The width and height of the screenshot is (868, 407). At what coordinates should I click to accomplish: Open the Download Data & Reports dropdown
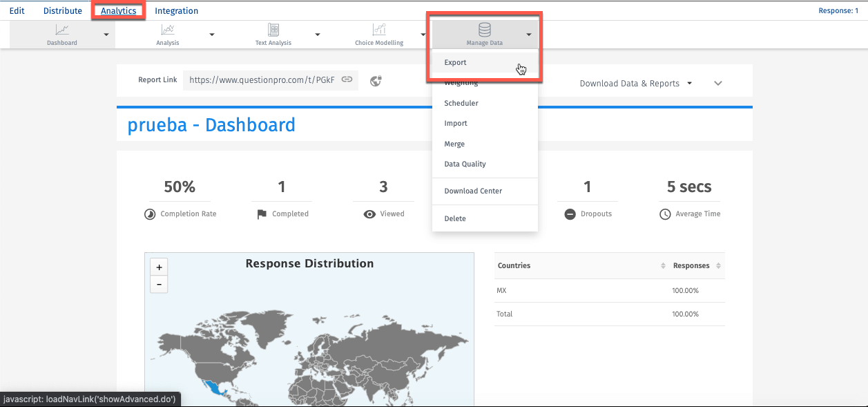[x=635, y=84]
